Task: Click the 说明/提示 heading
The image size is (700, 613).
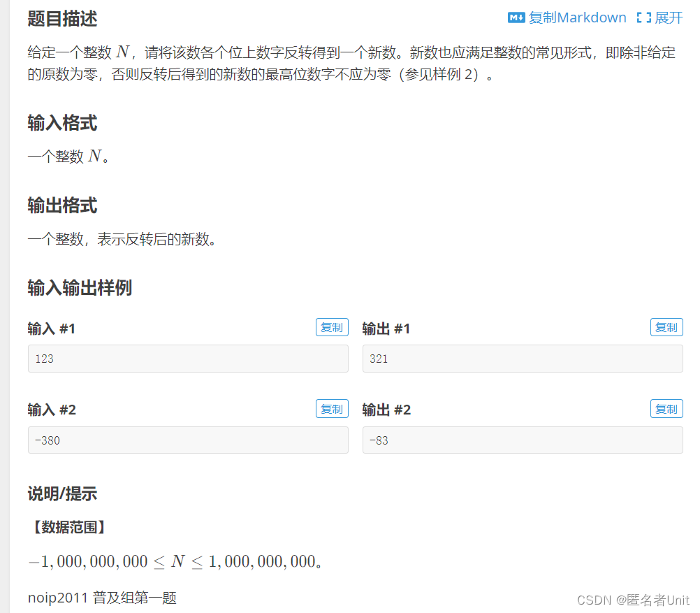Action: click(x=62, y=493)
